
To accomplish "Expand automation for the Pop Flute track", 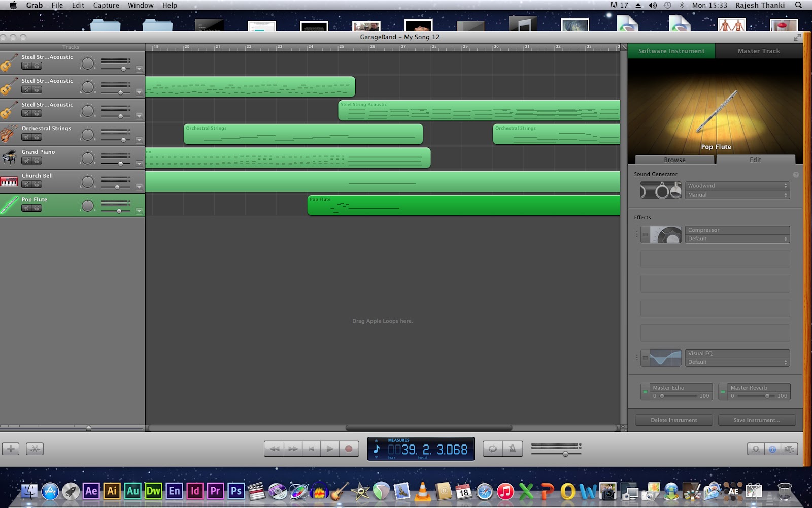I will tap(139, 211).
